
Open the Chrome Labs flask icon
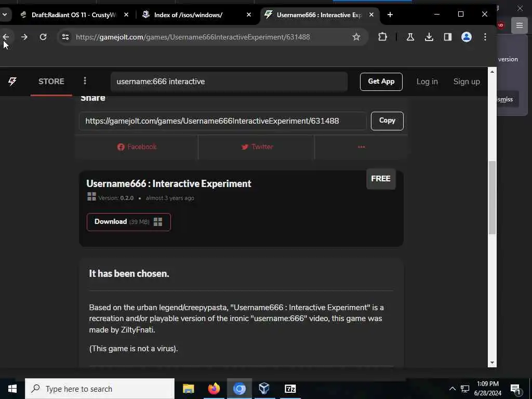[410, 37]
